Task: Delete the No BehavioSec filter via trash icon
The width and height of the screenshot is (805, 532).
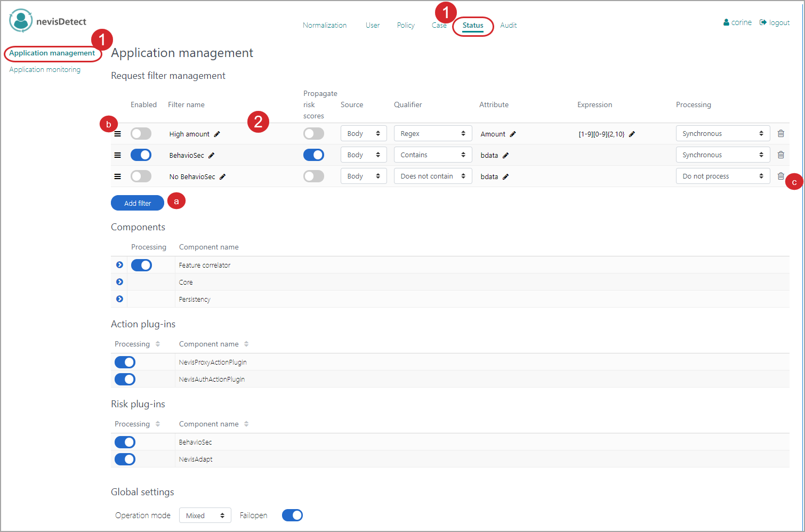Action: tap(780, 176)
